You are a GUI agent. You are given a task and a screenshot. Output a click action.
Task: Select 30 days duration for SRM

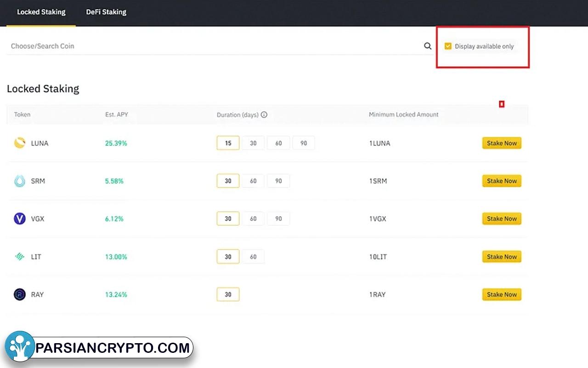[x=228, y=181]
